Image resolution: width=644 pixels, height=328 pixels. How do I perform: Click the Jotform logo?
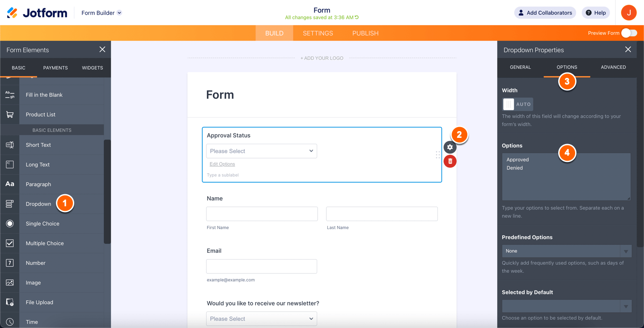(x=37, y=13)
